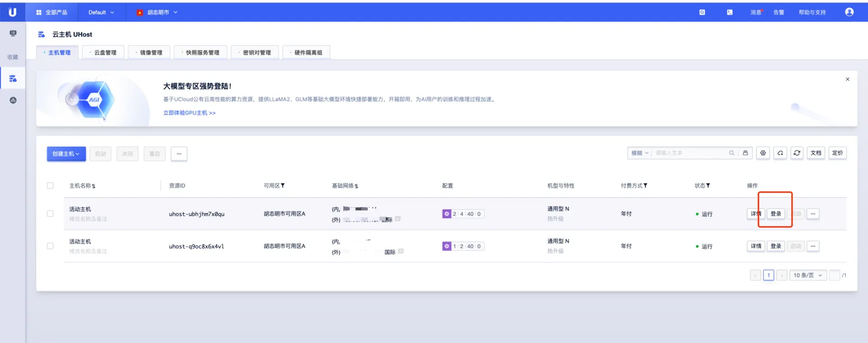Click the UCloud logo in top-left corner
The width and height of the screenshot is (868, 343).
12,12
